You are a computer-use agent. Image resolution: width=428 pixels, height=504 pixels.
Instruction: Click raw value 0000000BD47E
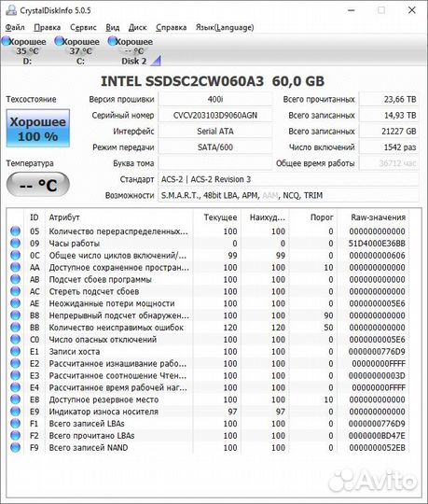(377, 436)
